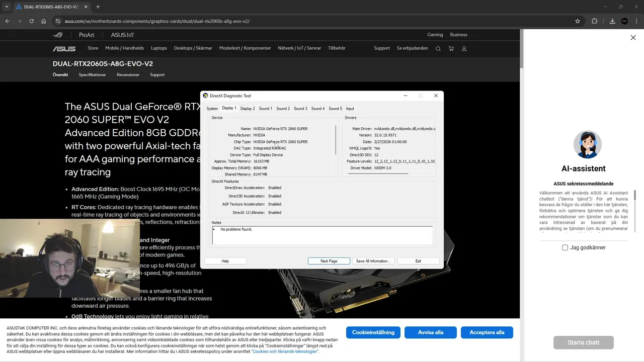Open Mobile / Handhelds menu
The image size is (644, 362).
coord(124,48)
